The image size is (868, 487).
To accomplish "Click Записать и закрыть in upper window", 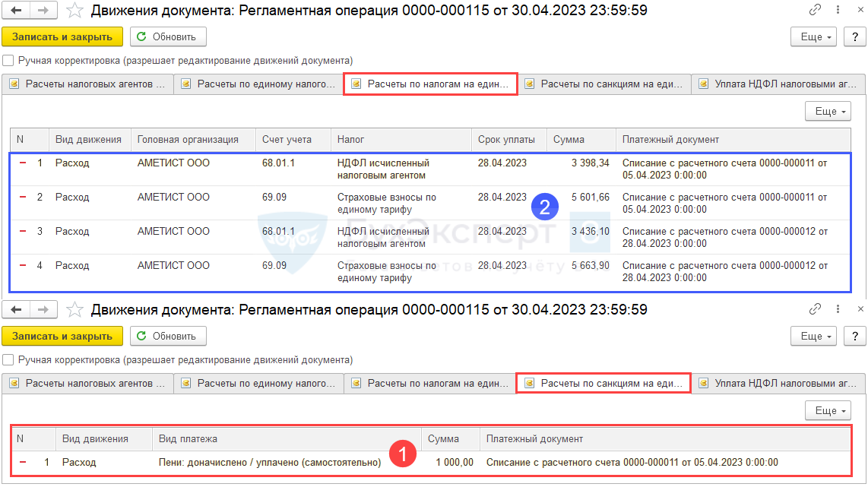I will coord(62,37).
